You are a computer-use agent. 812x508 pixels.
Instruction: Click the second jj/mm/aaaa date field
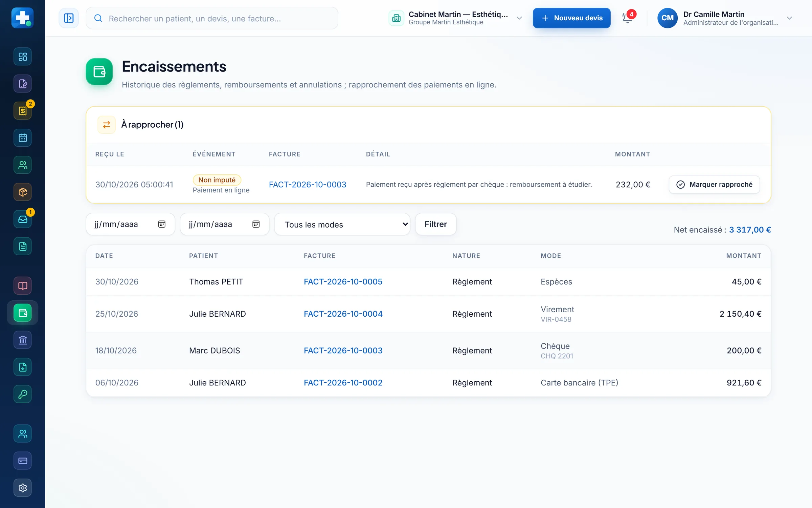tap(225, 224)
